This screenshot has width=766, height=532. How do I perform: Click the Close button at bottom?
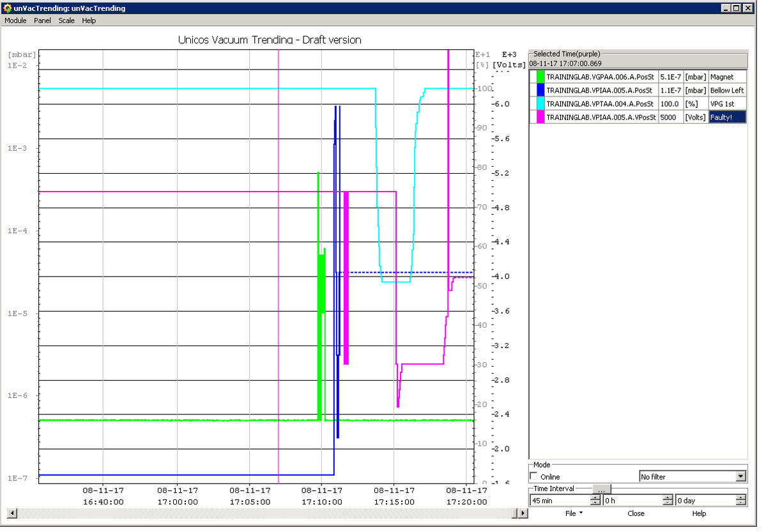point(636,513)
